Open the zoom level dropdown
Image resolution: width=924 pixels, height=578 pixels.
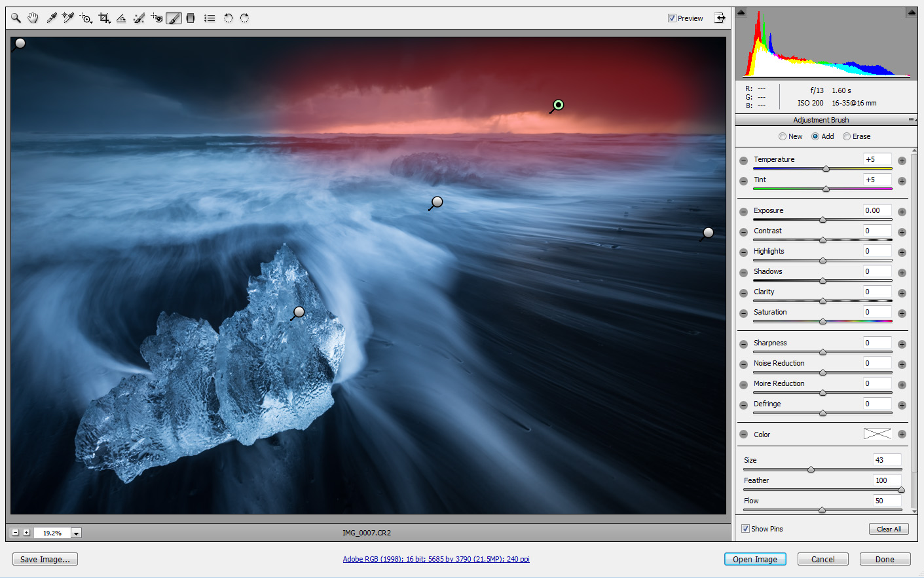click(x=76, y=533)
